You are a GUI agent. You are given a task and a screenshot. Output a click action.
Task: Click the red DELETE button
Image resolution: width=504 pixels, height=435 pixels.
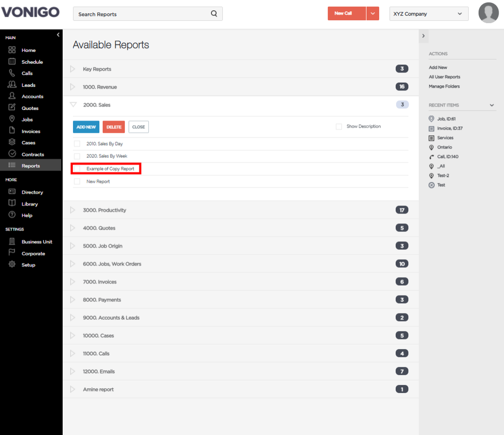[114, 127]
